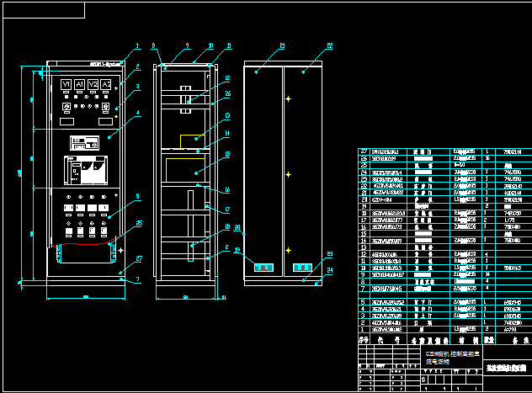Select the A1 ammeter symbol
The width and height of the screenshot is (532, 393).
pyautogui.click(x=80, y=85)
